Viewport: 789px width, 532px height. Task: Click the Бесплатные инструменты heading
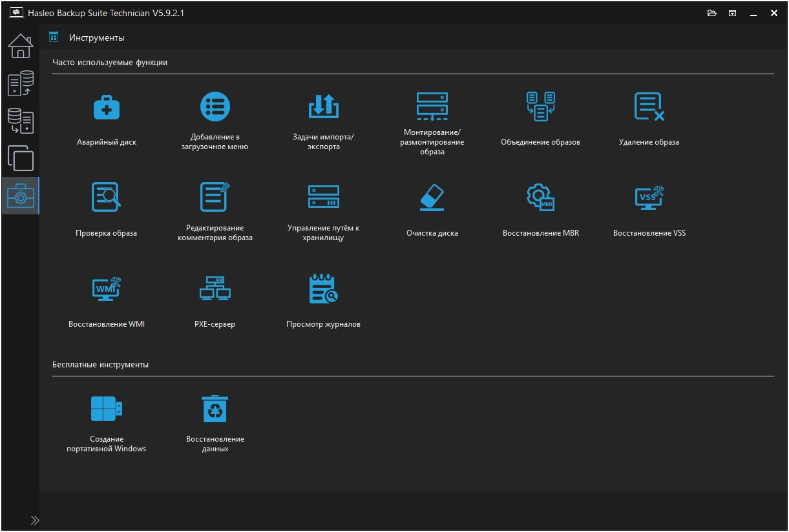click(x=101, y=365)
